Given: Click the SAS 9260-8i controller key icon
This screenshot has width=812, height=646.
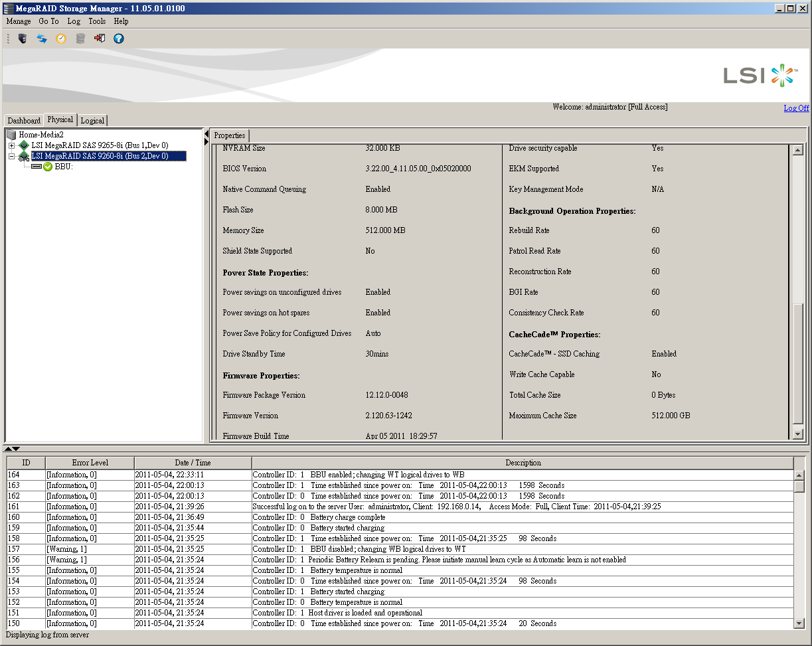Looking at the screenshot, I should tap(24, 156).
